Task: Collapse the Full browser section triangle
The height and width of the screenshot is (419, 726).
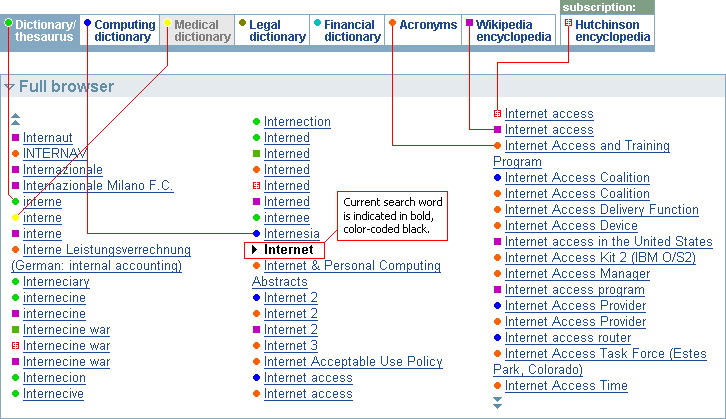Action: (x=9, y=87)
